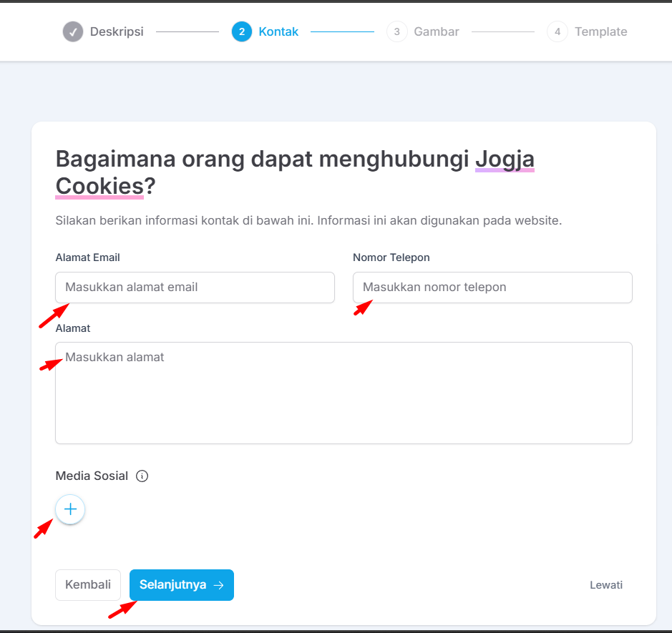The image size is (672, 633).
Task: Skip this step via Lewati link
Action: [x=606, y=585]
